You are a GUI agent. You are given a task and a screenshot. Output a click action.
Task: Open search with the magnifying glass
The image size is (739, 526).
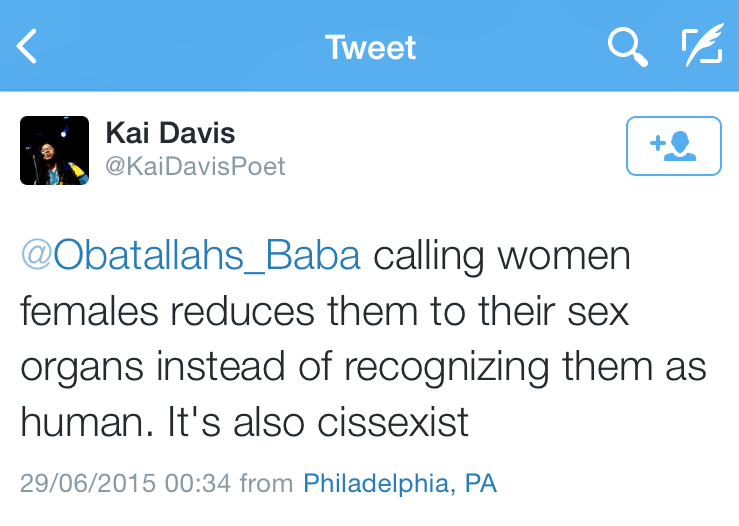[628, 47]
